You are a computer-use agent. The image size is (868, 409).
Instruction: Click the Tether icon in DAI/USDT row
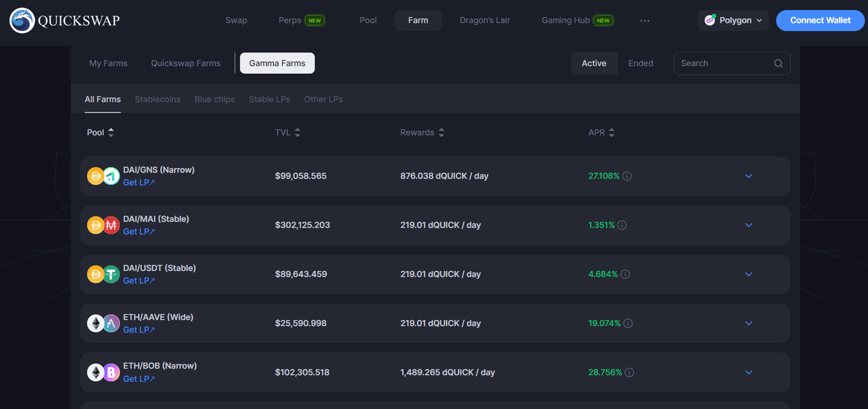111,274
